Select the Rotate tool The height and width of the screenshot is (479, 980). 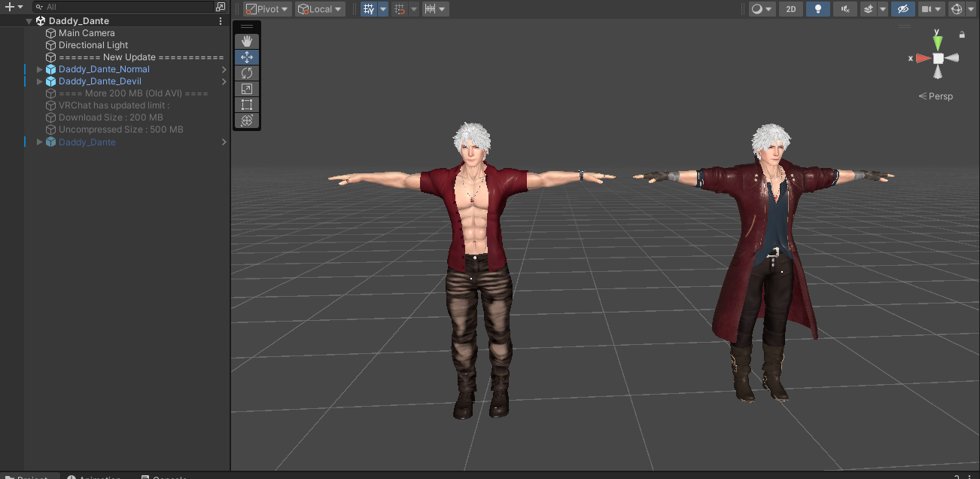(247, 73)
